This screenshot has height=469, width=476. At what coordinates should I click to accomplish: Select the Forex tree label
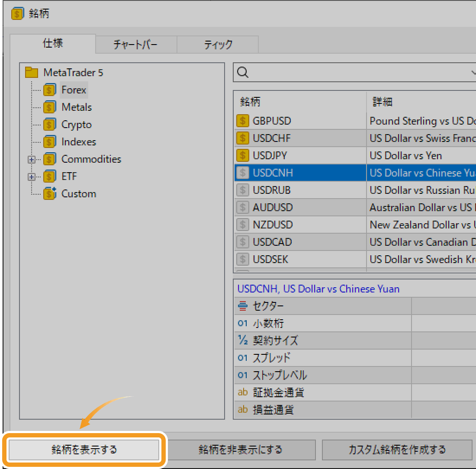(x=74, y=90)
